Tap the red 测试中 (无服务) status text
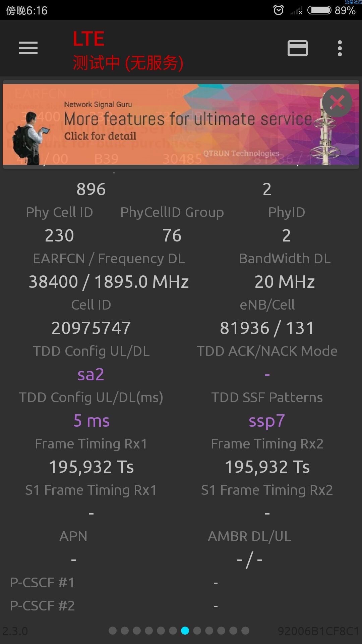This screenshot has width=362, height=644. [x=128, y=63]
